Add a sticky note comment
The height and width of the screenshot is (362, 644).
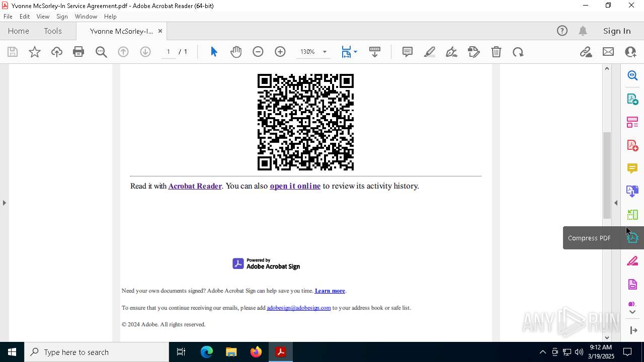click(408, 52)
